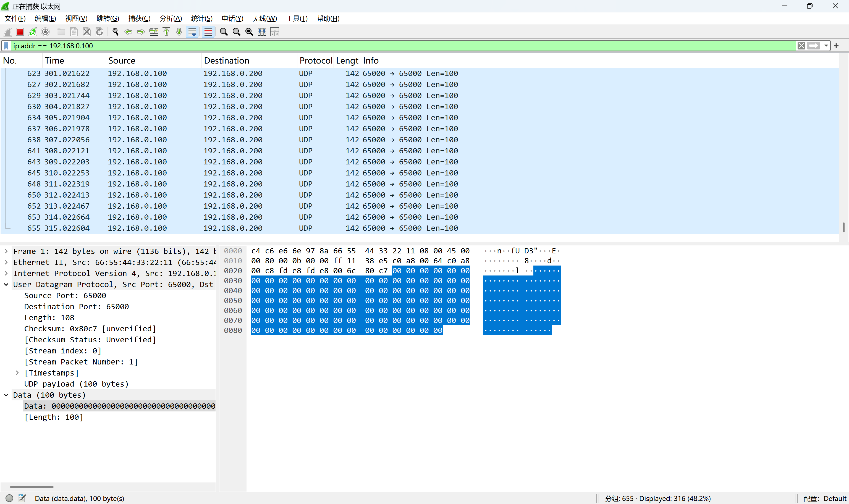Open the filter history dropdown arrow
The height and width of the screenshot is (504, 849).
pos(826,46)
